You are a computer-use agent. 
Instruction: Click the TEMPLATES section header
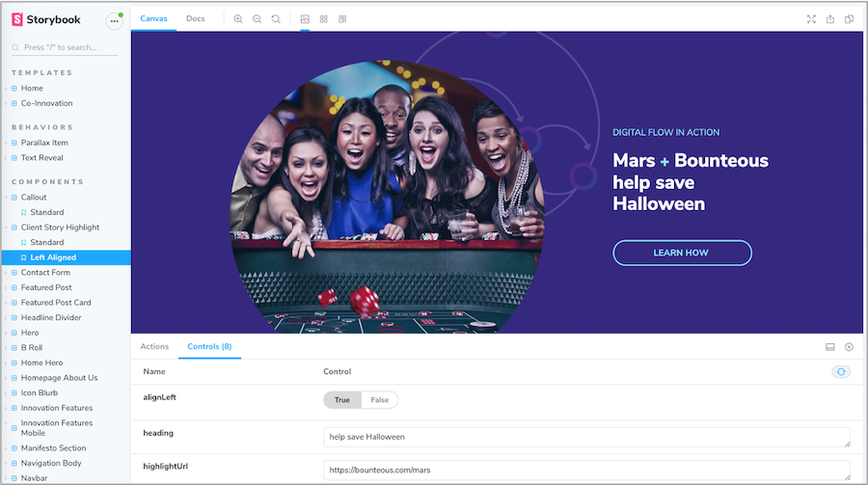pos(42,72)
